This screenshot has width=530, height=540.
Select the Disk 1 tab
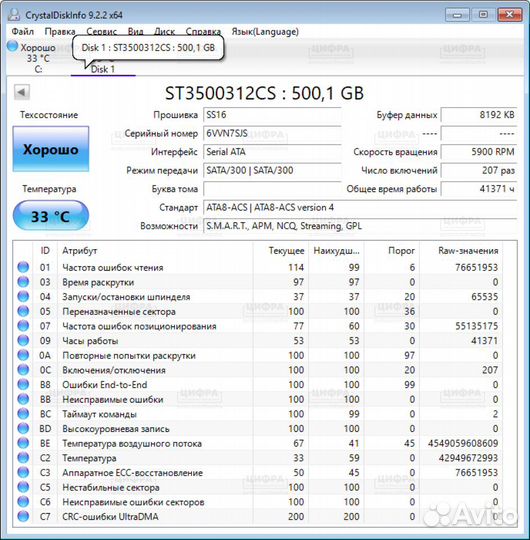point(103,69)
